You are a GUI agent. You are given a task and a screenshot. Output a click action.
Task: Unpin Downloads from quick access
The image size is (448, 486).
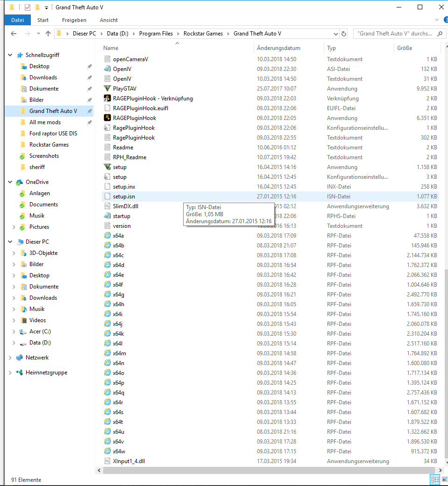(x=89, y=77)
